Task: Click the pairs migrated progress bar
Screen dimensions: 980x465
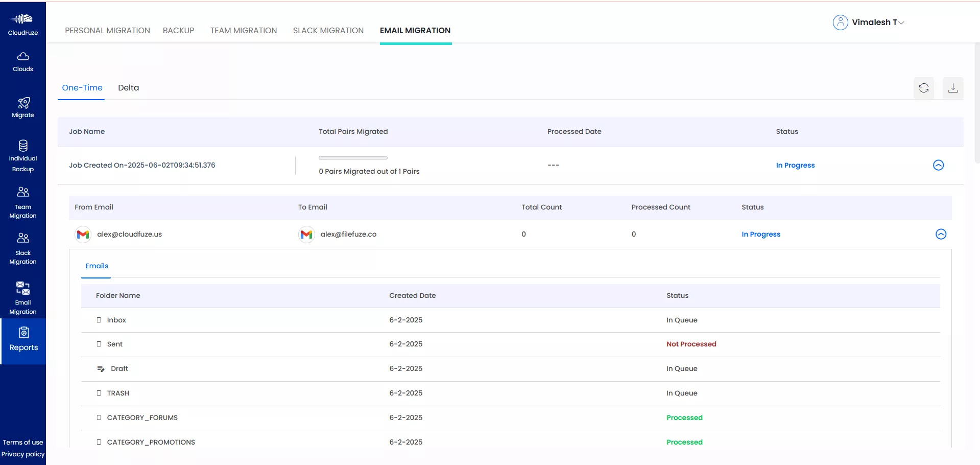Action: click(x=353, y=158)
